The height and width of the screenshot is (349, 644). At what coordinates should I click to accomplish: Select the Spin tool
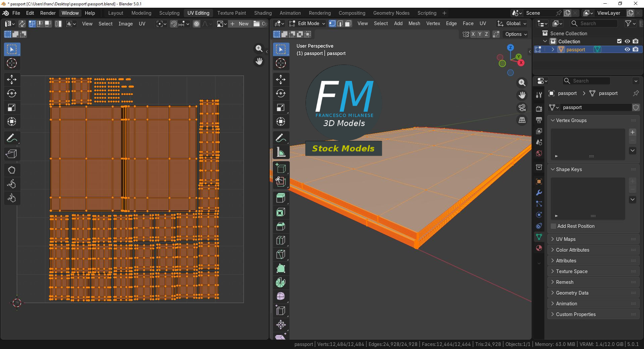click(281, 283)
